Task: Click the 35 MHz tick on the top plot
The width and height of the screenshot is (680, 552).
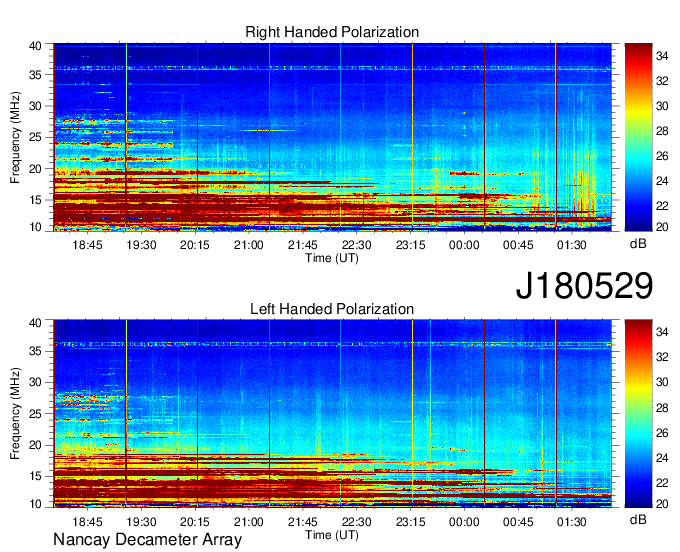Action: tap(35, 75)
